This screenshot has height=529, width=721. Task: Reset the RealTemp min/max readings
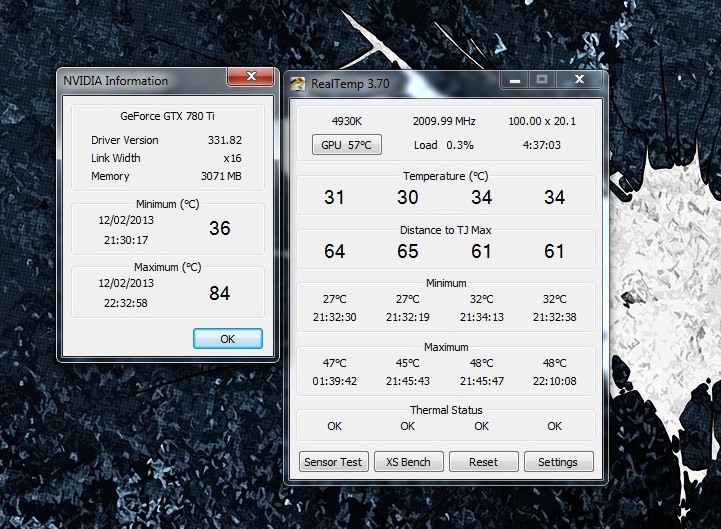(483, 462)
